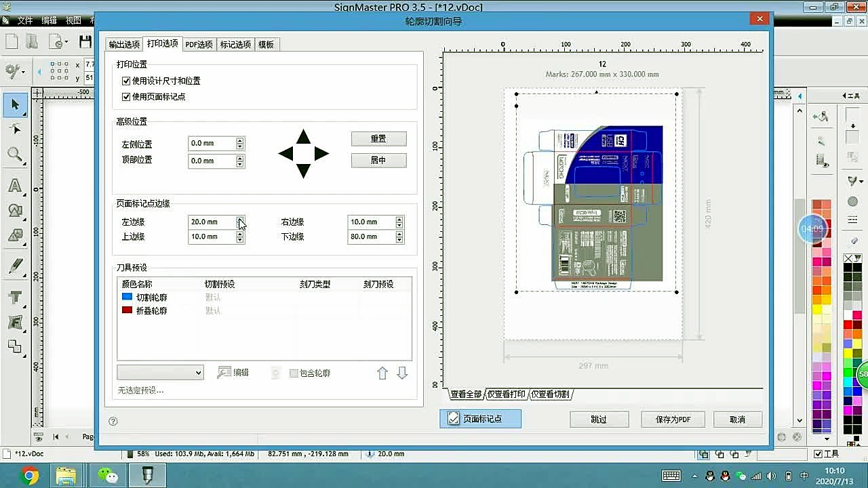Select the text tool A icon

[x=15, y=186]
